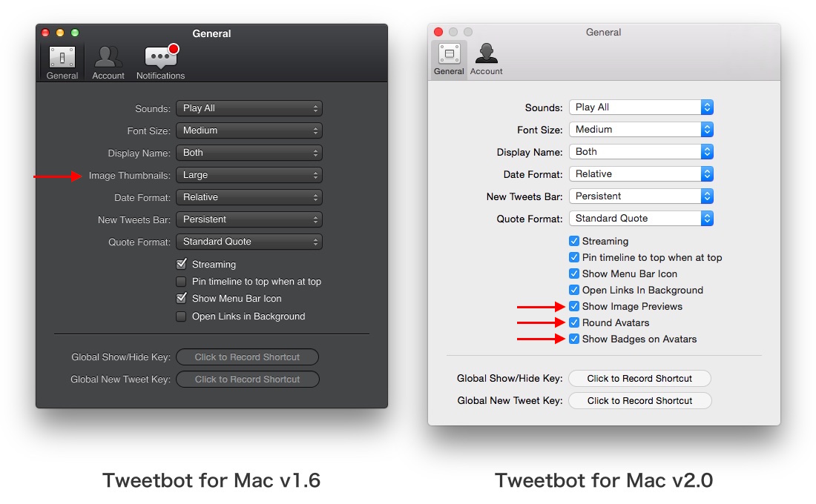The width and height of the screenshot is (816, 504).
Task: Record Global Show/Hide Key shortcut in light window
Action: 639,378
